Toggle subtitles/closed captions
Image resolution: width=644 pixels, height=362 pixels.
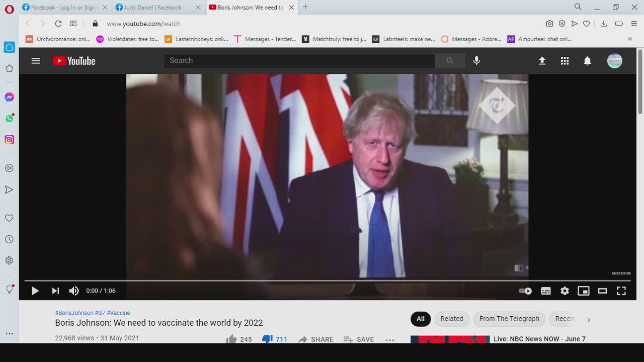pyautogui.click(x=545, y=291)
